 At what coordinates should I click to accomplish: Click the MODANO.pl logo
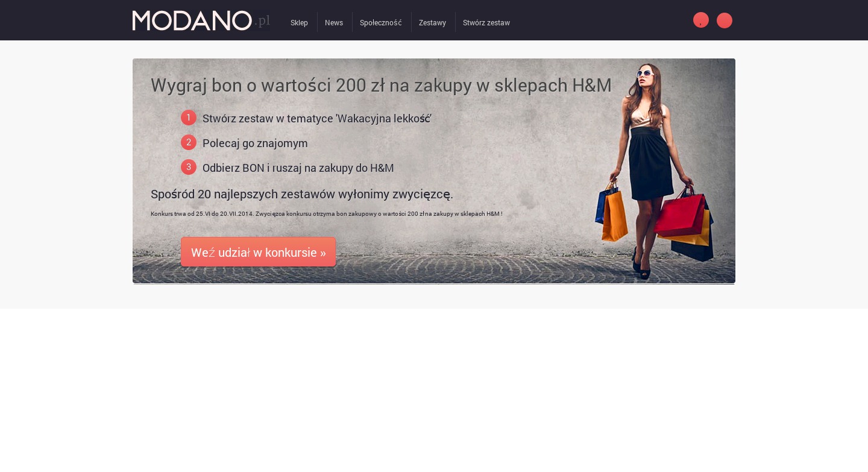pyautogui.click(x=201, y=20)
